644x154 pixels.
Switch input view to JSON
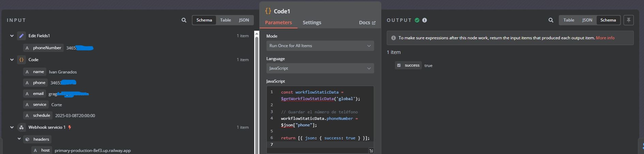point(244,20)
